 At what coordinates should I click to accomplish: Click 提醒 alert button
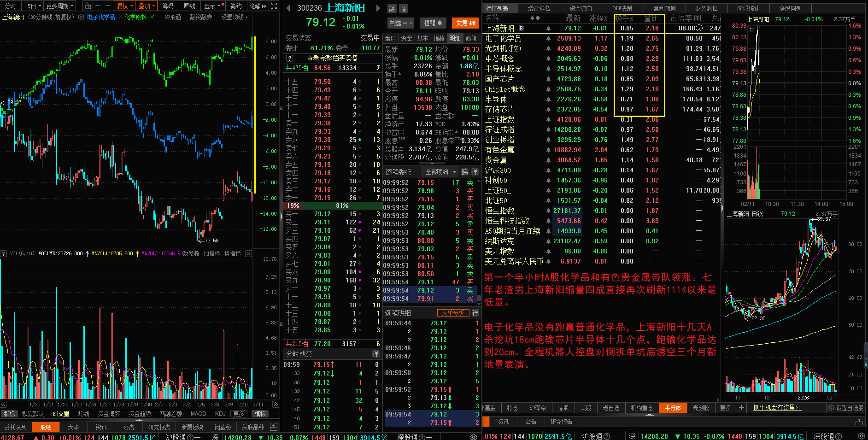tap(433, 23)
